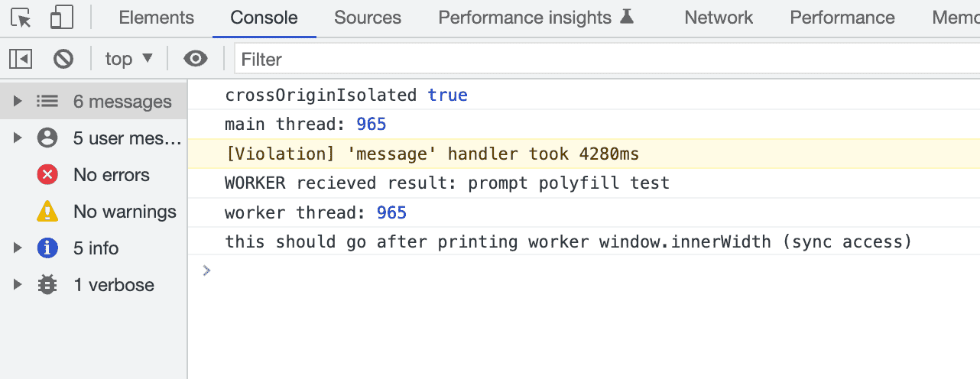Toggle the live expression eye icon

coord(196,59)
